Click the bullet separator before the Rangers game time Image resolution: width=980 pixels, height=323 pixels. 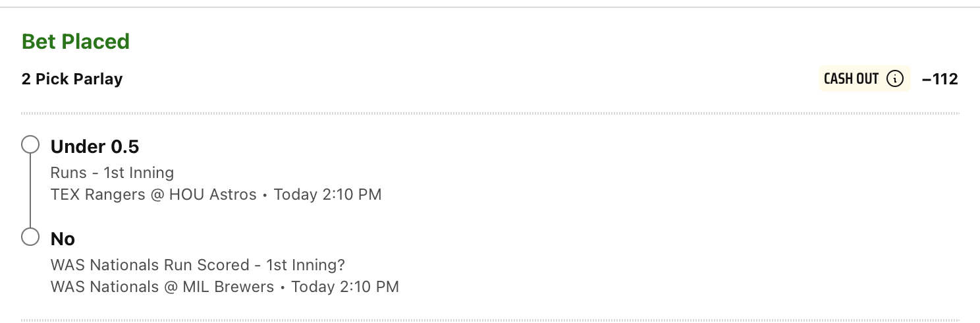(265, 195)
